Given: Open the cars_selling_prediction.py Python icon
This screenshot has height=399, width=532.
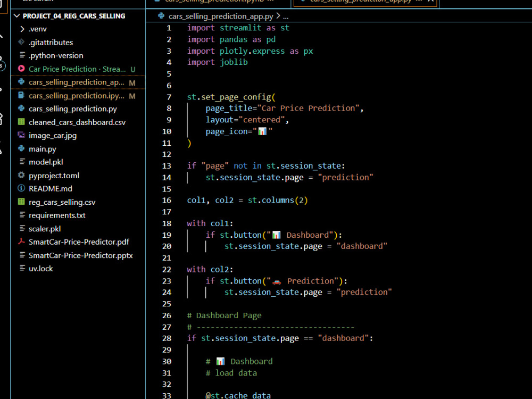Looking at the screenshot, I should 21,108.
